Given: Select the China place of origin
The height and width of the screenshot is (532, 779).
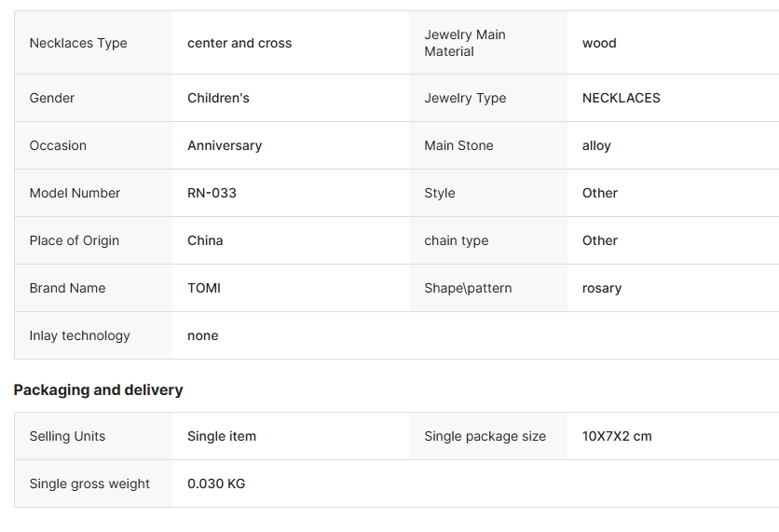Looking at the screenshot, I should [205, 240].
